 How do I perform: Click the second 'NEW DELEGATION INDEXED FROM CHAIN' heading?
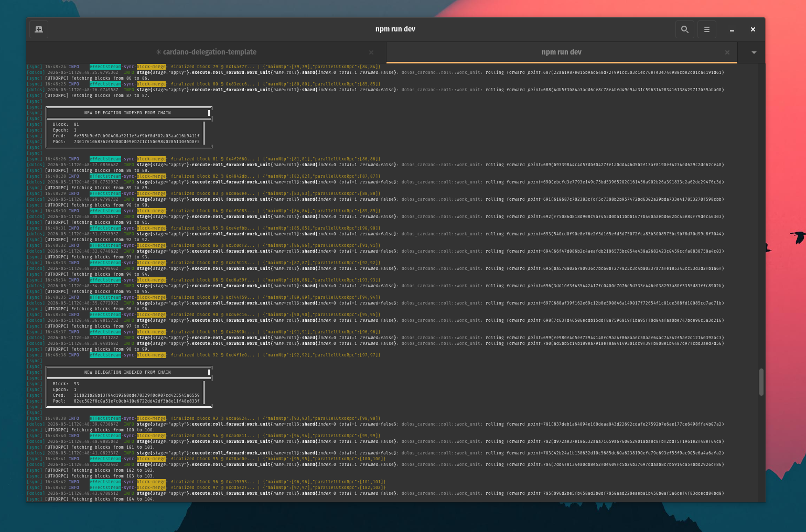click(127, 372)
